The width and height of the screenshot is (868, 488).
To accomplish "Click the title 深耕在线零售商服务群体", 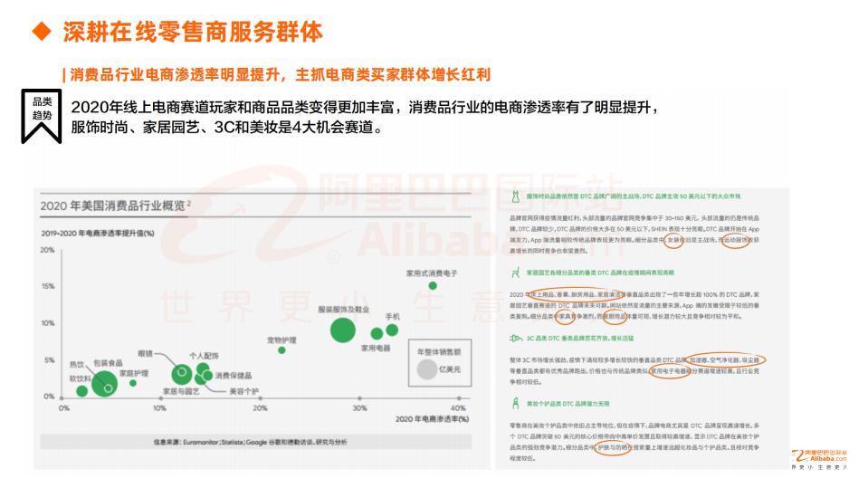I will click(x=193, y=32).
